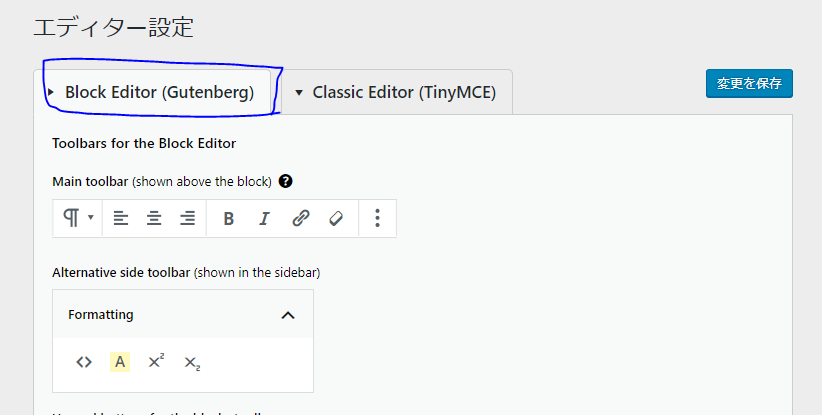Toggle the Italic formatting icon

point(265,219)
